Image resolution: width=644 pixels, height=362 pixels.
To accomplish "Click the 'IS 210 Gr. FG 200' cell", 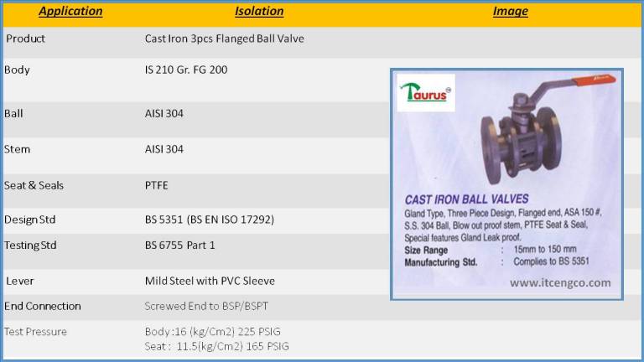I will click(x=186, y=70).
